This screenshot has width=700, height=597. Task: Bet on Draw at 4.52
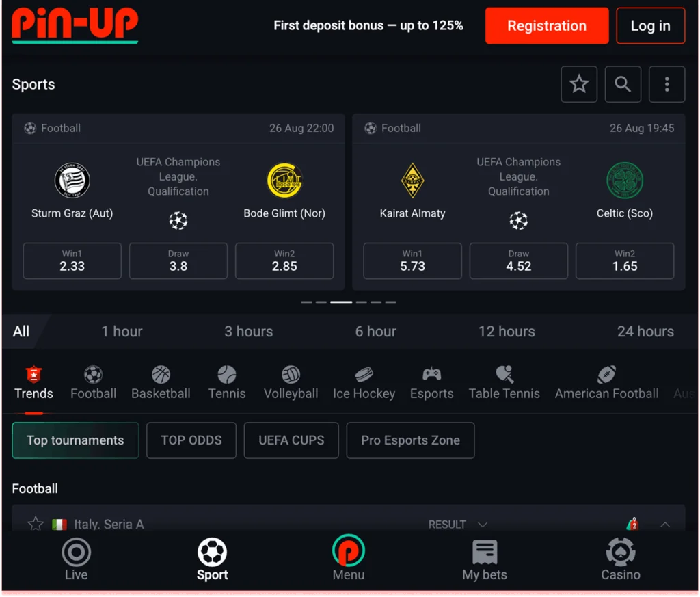pyautogui.click(x=519, y=261)
